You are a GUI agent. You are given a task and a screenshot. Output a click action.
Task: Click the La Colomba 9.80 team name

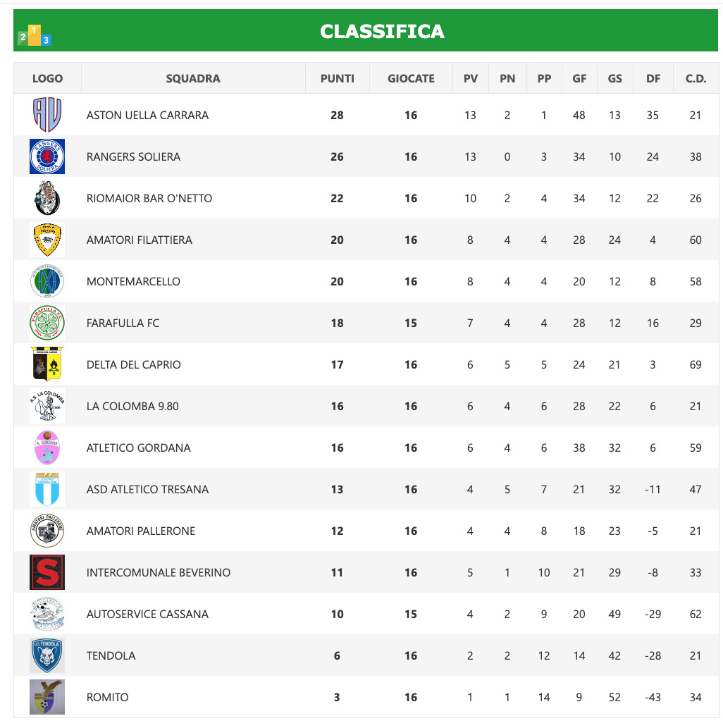click(x=132, y=406)
